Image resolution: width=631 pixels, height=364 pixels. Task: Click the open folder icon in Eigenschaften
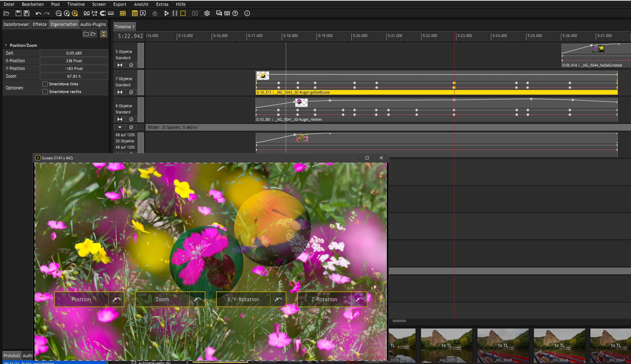point(93,34)
